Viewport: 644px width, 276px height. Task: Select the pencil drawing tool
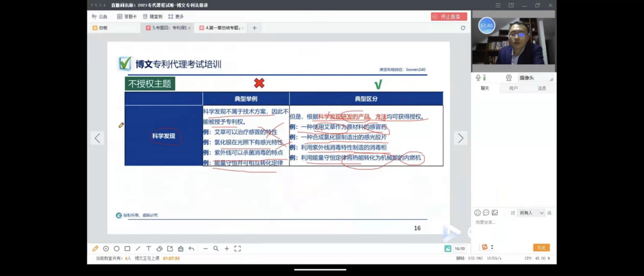point(95,248)
